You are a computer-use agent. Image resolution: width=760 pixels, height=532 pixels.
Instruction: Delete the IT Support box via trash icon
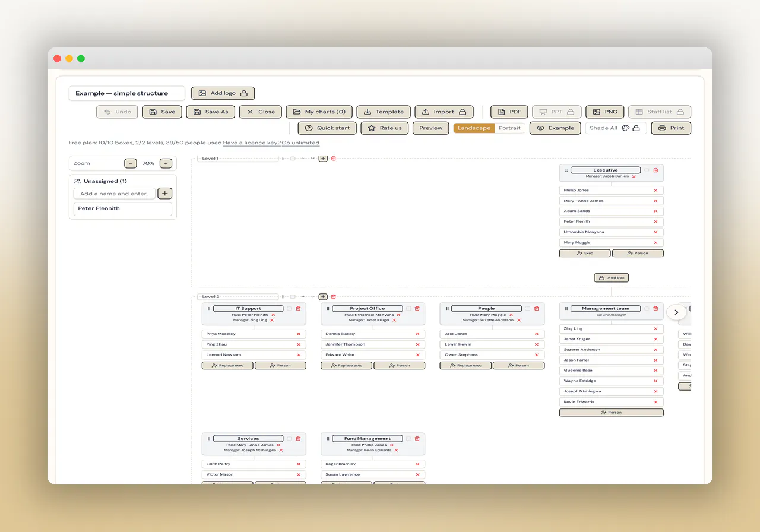298,308
